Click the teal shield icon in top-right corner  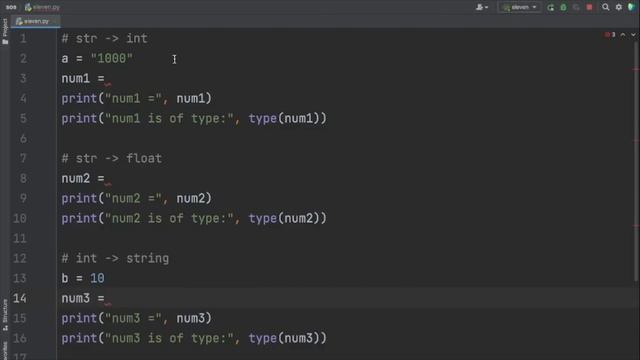tap(631, 7)
